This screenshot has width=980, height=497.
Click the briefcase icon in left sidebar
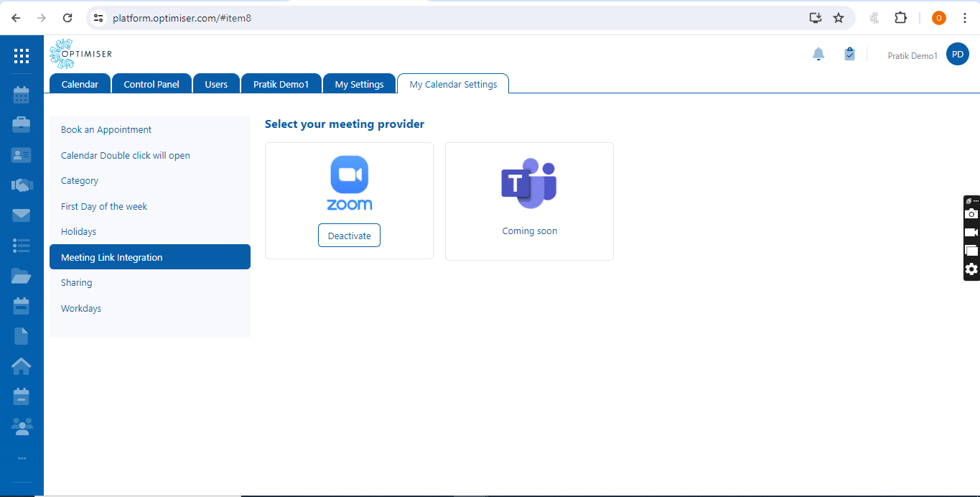[22, 125]
